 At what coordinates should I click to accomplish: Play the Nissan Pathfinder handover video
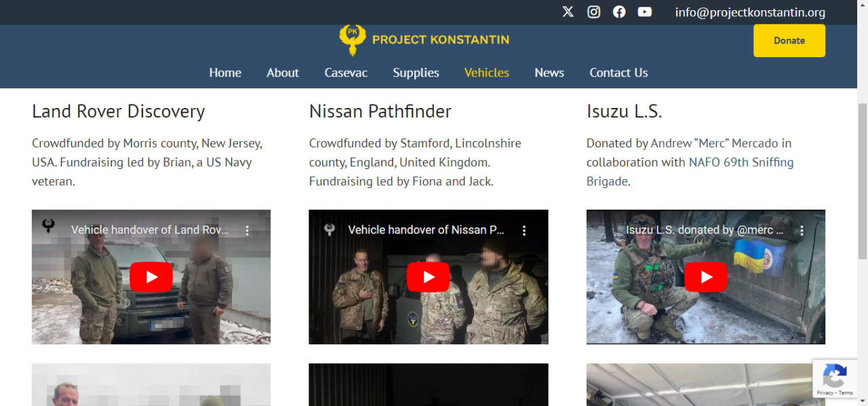[429, 277]
